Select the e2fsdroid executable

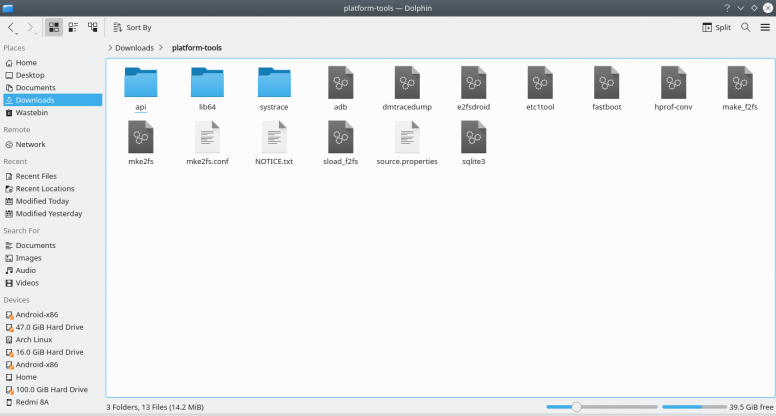point(474,89)
